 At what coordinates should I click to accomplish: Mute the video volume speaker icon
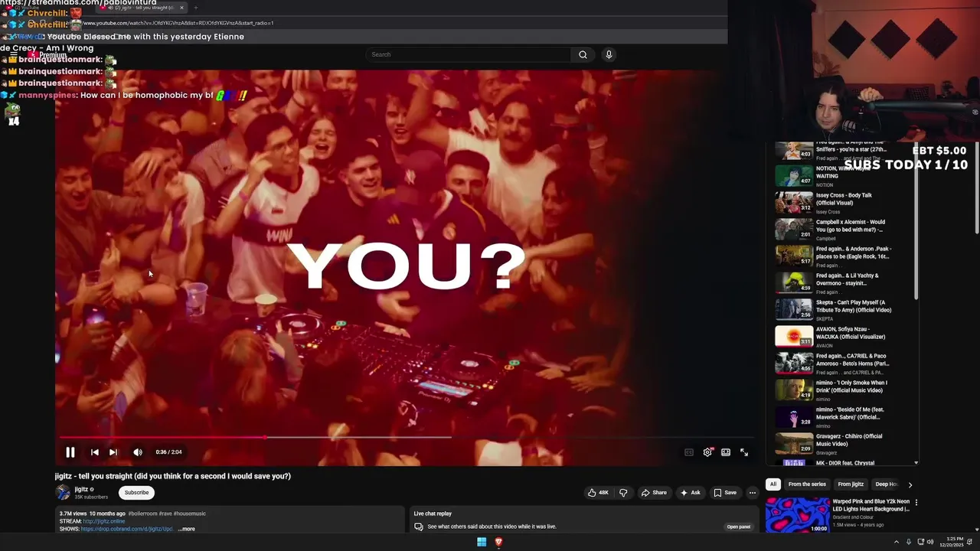click(138, 452)
